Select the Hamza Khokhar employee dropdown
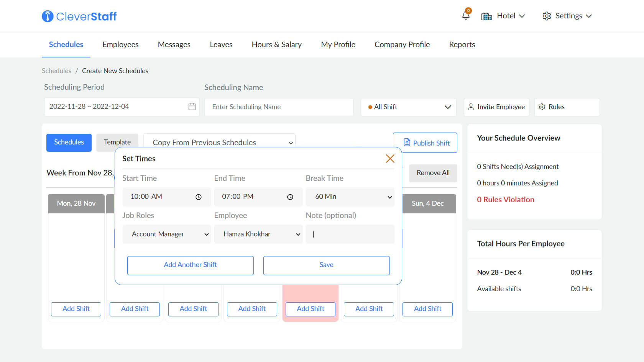Viewport: 644px width, 362px height. (258, 234)
